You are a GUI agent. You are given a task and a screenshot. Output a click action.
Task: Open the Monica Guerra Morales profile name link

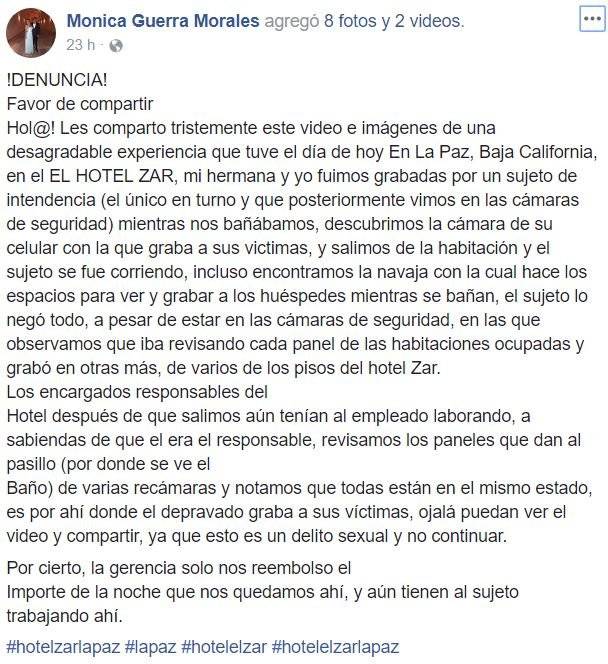[x=163, y=21]
